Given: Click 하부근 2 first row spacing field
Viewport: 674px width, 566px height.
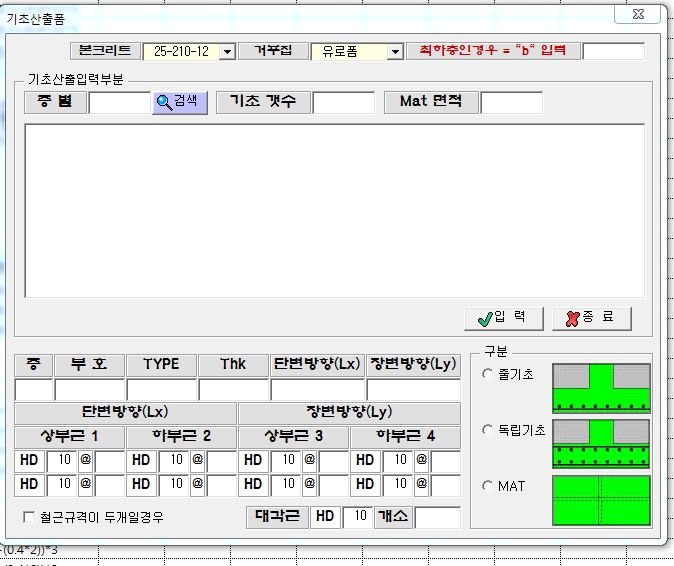Looking at the screenshot, I should (221, 461).
